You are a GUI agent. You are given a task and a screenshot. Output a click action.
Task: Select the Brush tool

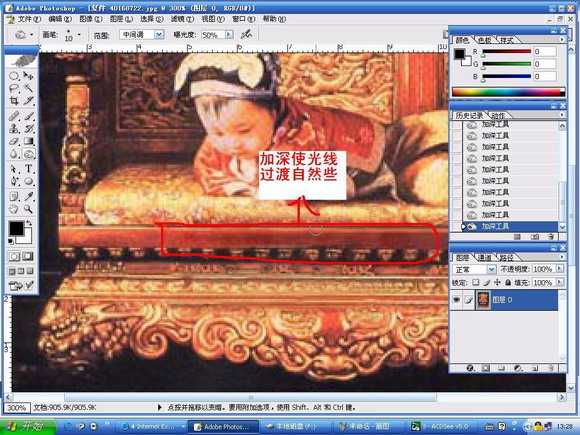[x=28, y=116]
